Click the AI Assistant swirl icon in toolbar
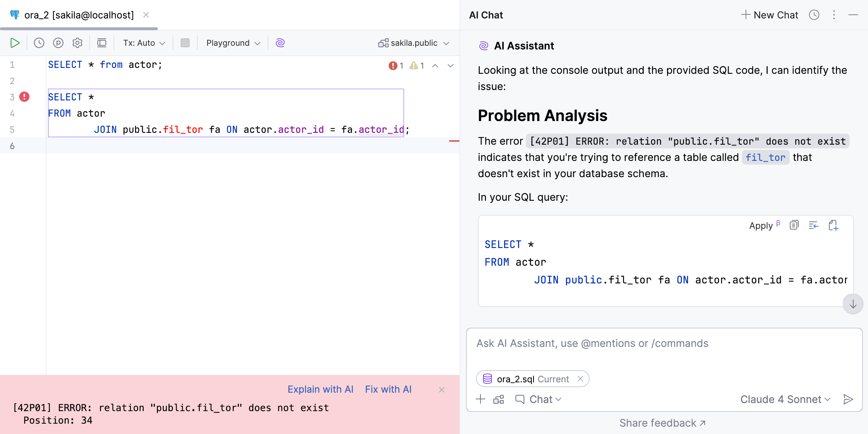 pyautogui.click(x=280, y=42)
